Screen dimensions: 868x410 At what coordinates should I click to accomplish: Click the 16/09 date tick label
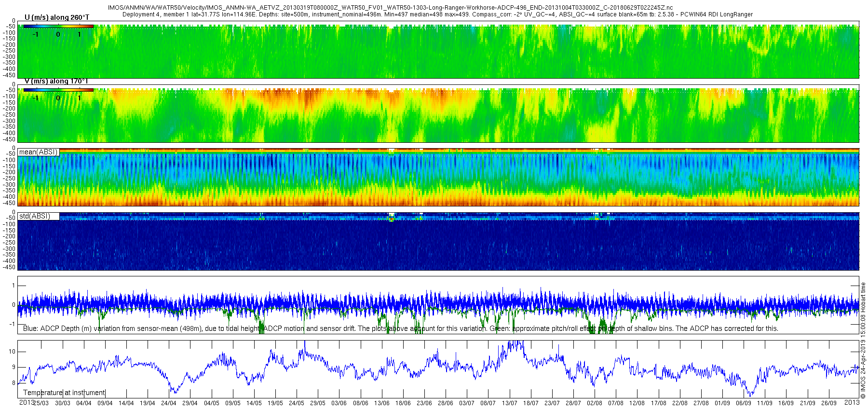(786, 403)
